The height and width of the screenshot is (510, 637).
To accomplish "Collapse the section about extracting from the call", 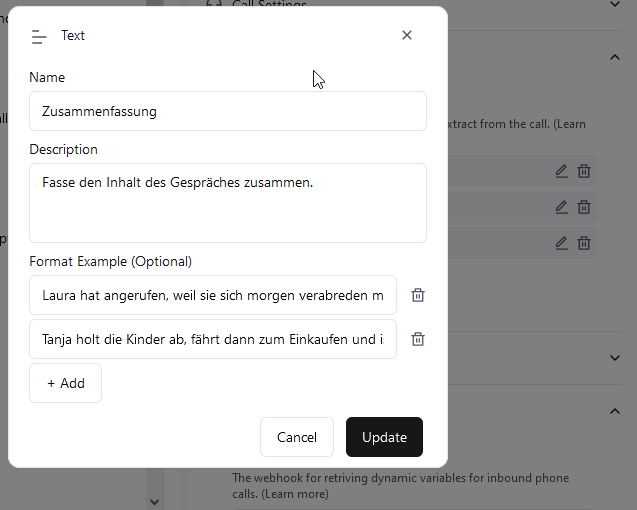I will (614, 57).
